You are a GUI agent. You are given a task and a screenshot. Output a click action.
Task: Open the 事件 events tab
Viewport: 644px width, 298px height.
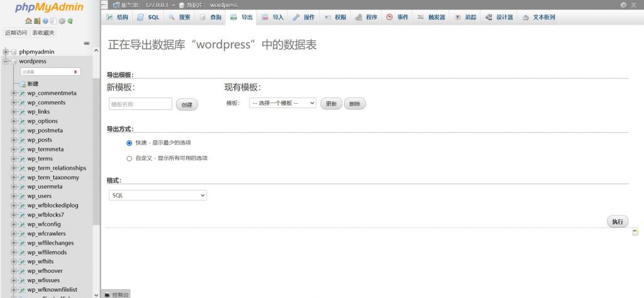tap(397, 17)
